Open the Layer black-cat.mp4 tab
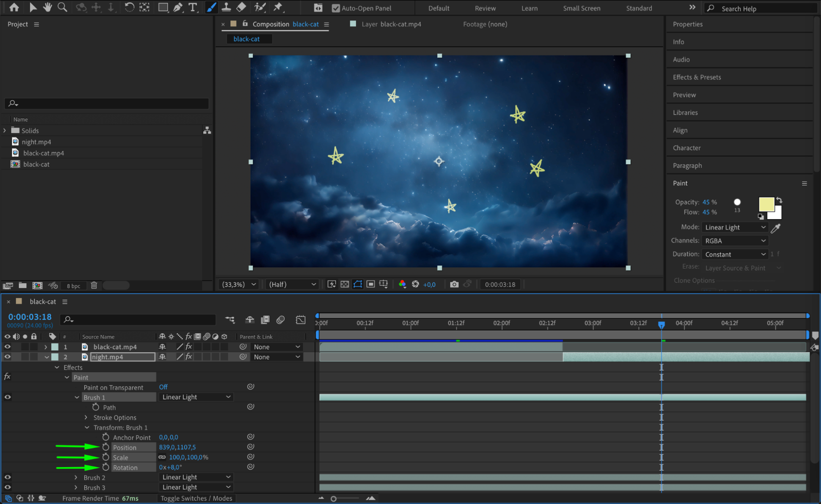Viewport: 821px width, 504px height. (391, 24)
